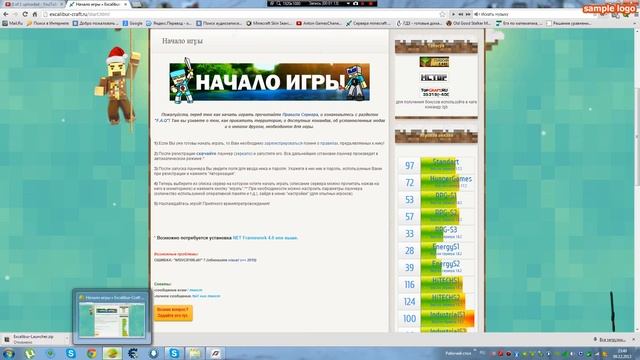Click the TopCraft.ru voting banner

[x=434, y=92]
